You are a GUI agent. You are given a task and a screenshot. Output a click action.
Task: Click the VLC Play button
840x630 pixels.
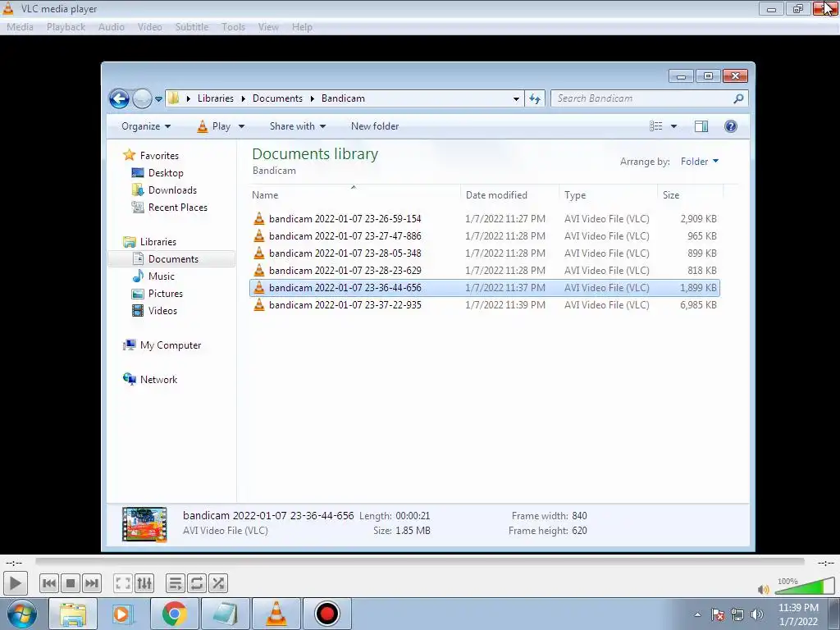(x=15, y=583)
